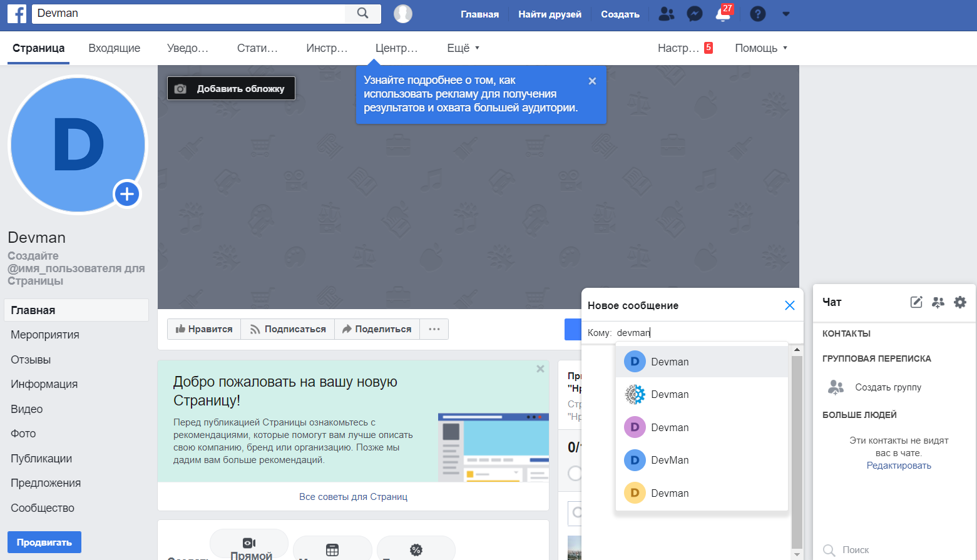Go to Главная in the top bar
977x560 pixels.
(x=480, y=14)
